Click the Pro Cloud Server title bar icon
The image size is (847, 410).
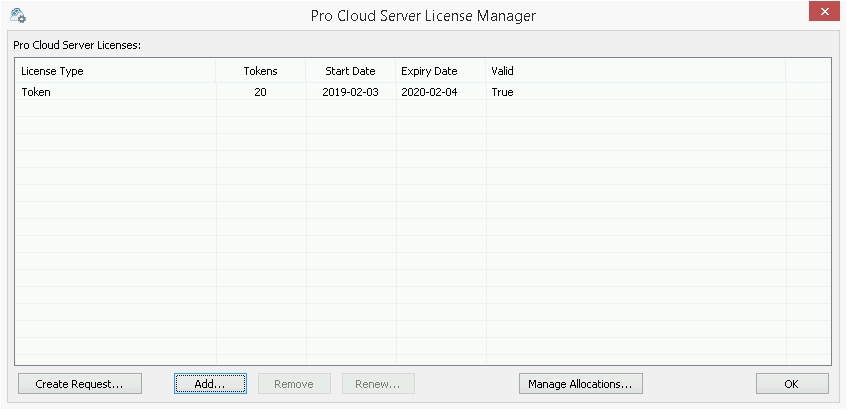18,14
